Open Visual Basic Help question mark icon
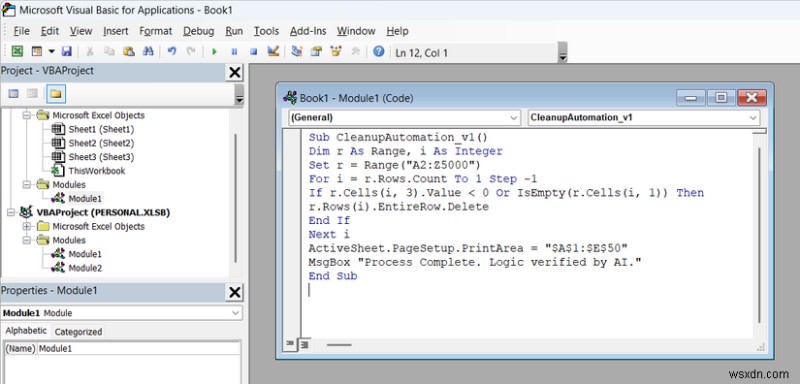This screenshot has height=384, width=800. click(x=379, y=51)
